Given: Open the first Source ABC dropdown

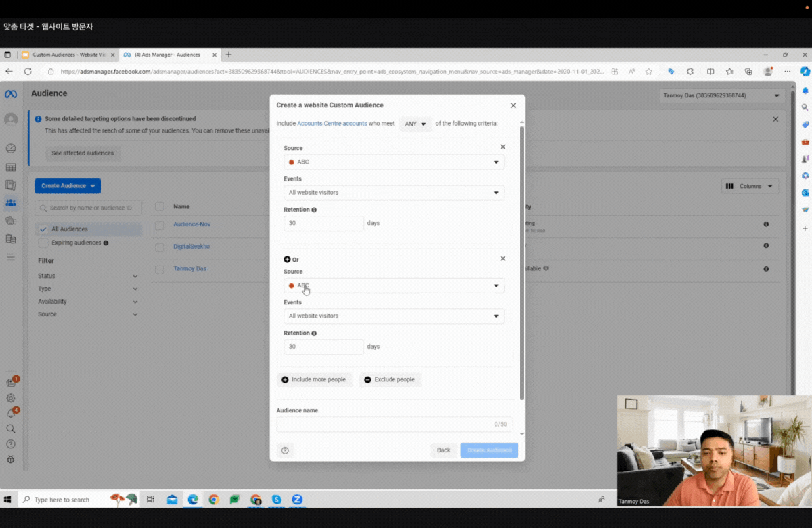Looking at the screenshot, I should pyautogui.click(x=394, y=162).
